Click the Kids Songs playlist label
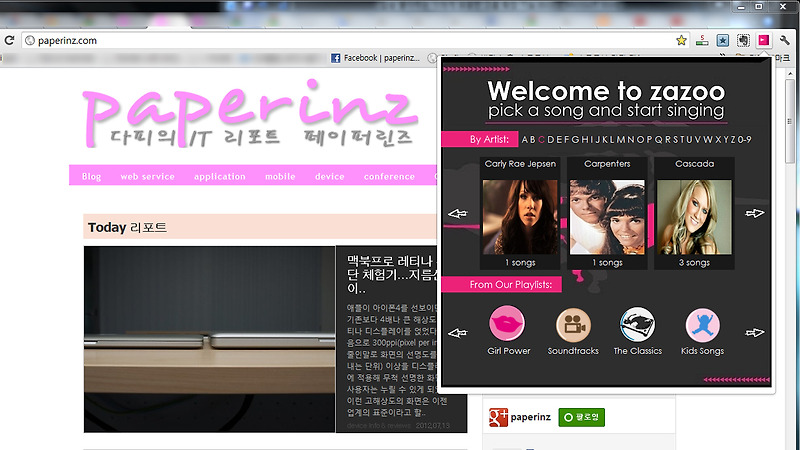This screenshot has height=450, width=800. pyautogui.click(x=703, y=351)
